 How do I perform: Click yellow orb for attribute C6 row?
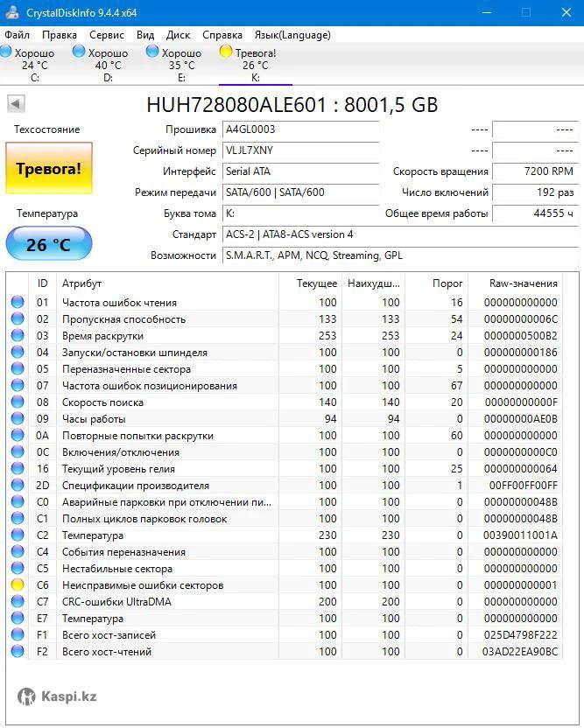(18, 585)
